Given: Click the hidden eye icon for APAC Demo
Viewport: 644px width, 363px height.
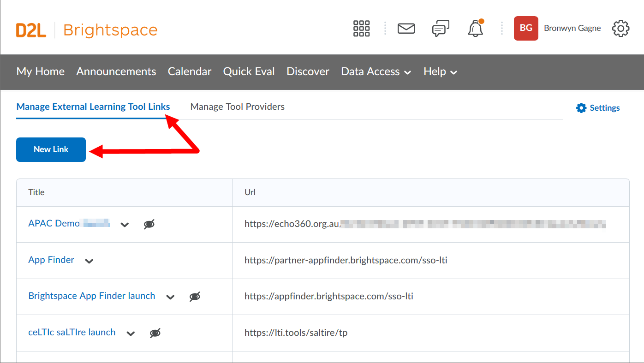Looking at the screenshot, I should 149,225.
